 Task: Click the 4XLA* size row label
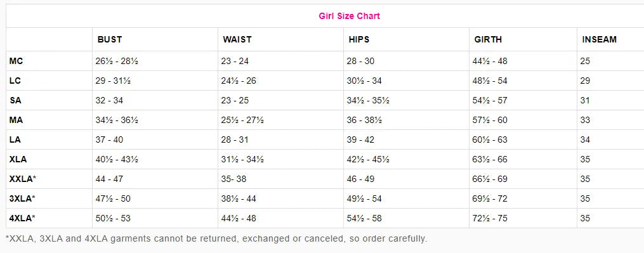tap(22, 219)
